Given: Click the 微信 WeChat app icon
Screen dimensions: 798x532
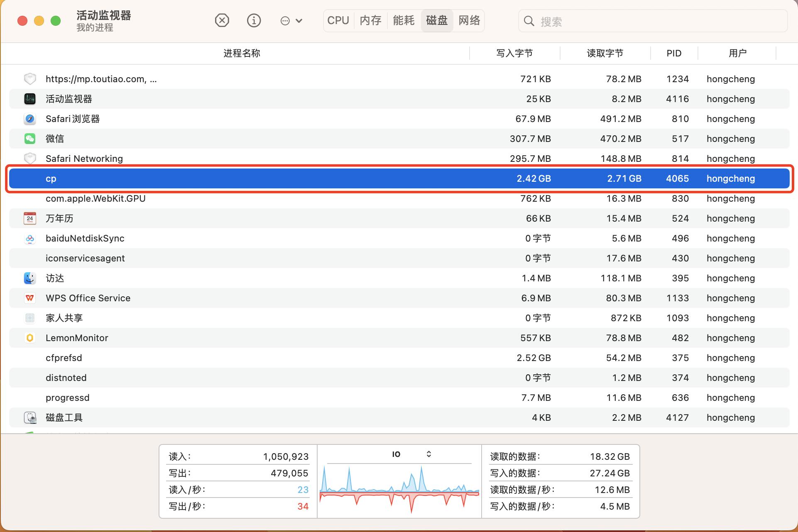Looking at the screenshot, I should [x=29, y=139].
